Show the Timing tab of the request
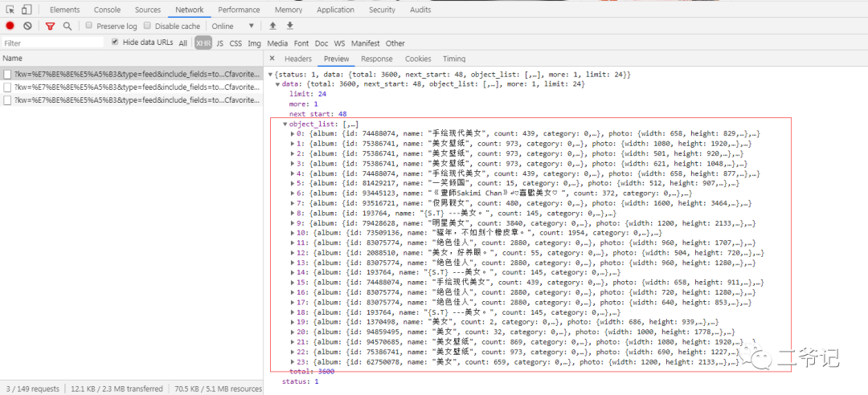 tap(454, 59)
